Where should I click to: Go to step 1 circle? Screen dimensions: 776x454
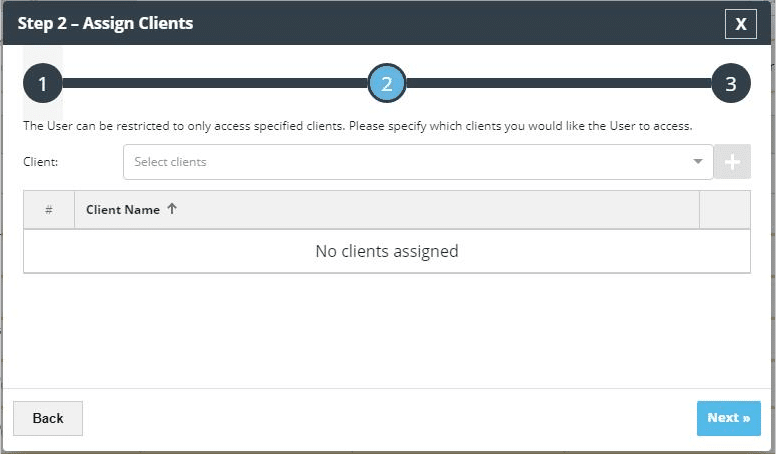pyautogui.click(x=43, y=84)
